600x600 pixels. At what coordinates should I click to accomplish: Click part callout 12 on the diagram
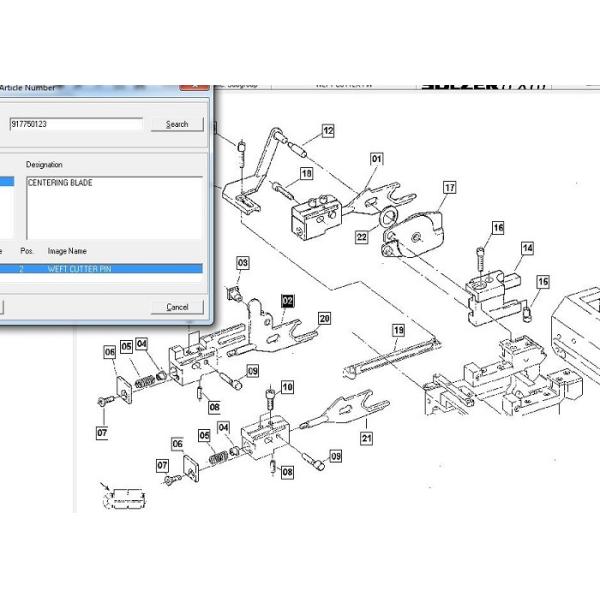[327, 131]
